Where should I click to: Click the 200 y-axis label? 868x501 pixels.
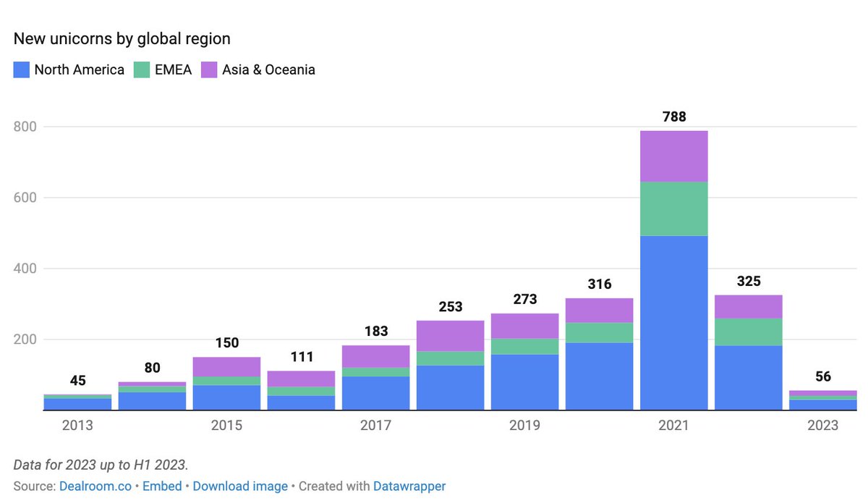(x=25, y=340)
